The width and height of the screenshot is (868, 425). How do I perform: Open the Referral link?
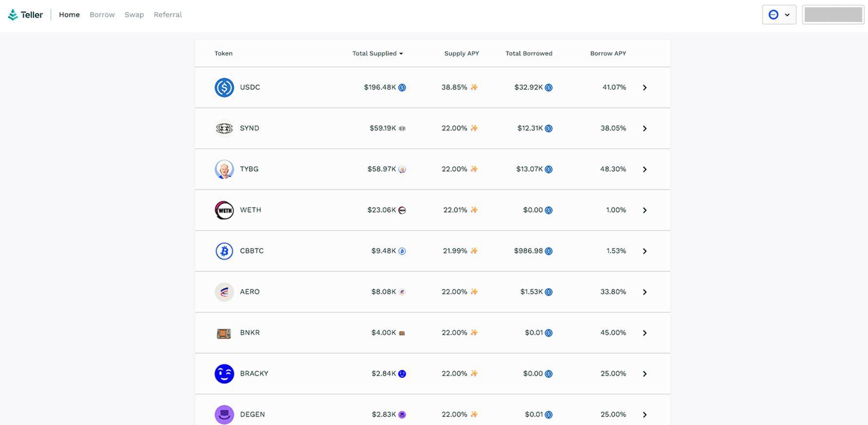pyautogui.click(x=167, y=15)
